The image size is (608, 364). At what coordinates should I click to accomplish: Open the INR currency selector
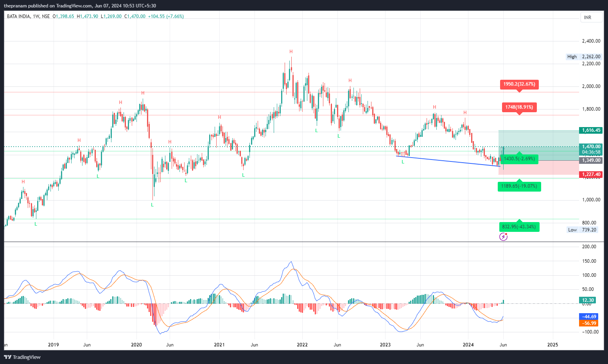[591, 18]
